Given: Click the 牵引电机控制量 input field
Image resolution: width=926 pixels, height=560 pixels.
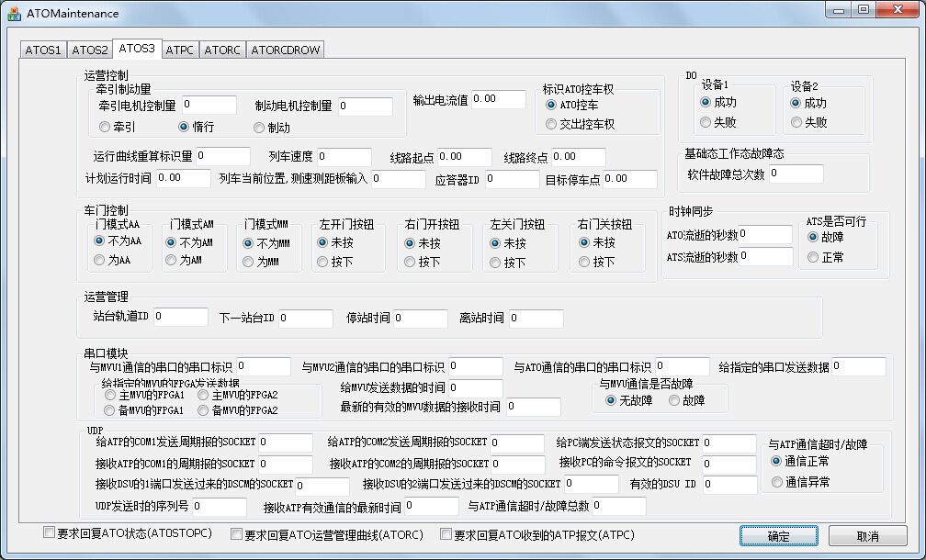Looking at the screenshot, I should 209,106.
